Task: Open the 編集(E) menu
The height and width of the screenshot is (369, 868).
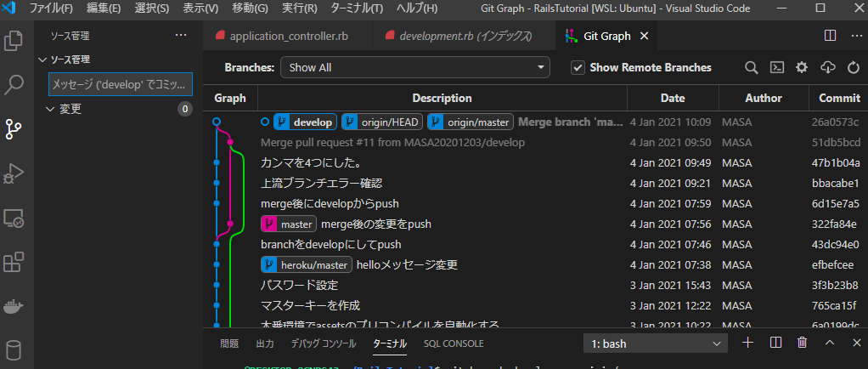Action: pyautogui.click(x=104, y=9)
